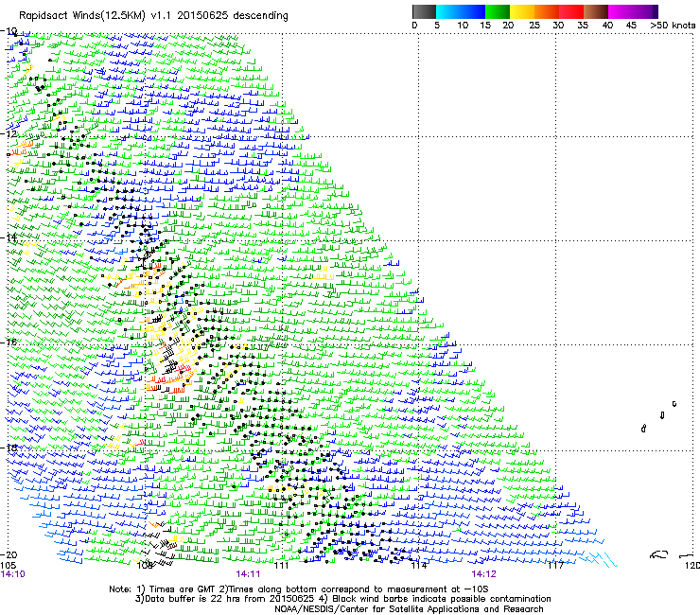Click the purple '14:10' time label
The height and width of the screenshot is (615, 700).
(13, 574)
